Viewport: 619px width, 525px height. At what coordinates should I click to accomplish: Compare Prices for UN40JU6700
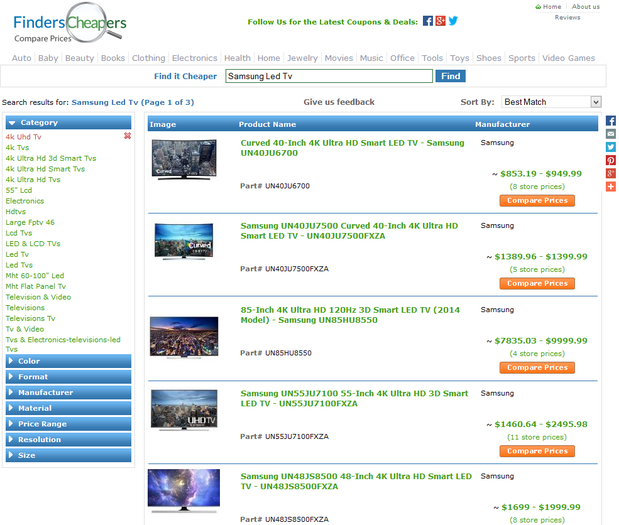537,201
